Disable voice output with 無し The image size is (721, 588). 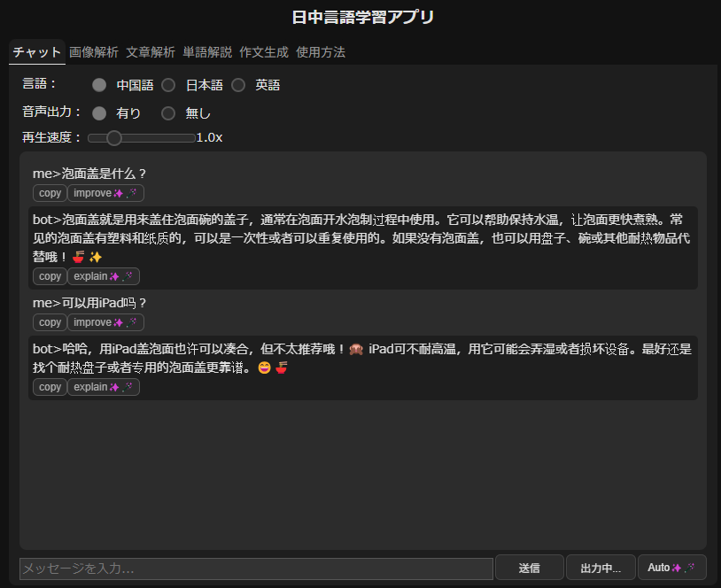pos(169,113)
